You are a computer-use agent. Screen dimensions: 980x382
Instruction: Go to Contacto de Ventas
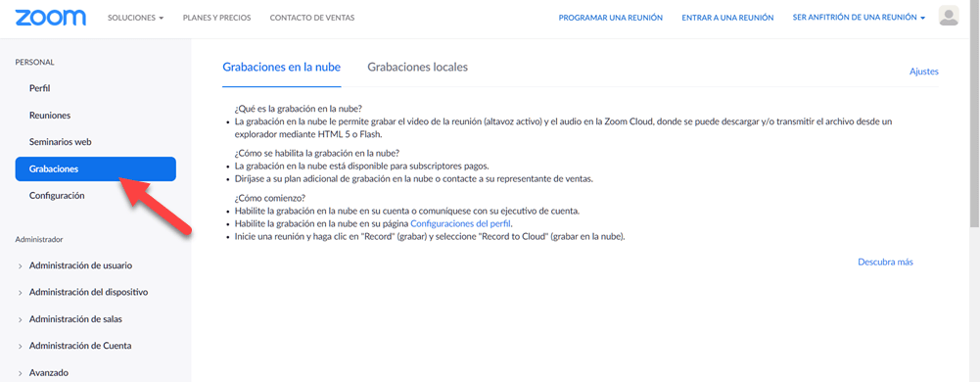coord(312,18)
